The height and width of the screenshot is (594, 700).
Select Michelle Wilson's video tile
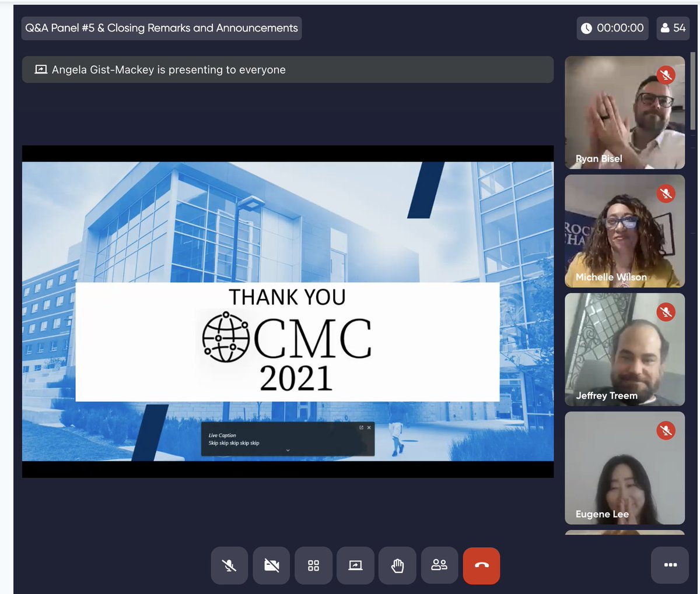[x=625, y=231]
